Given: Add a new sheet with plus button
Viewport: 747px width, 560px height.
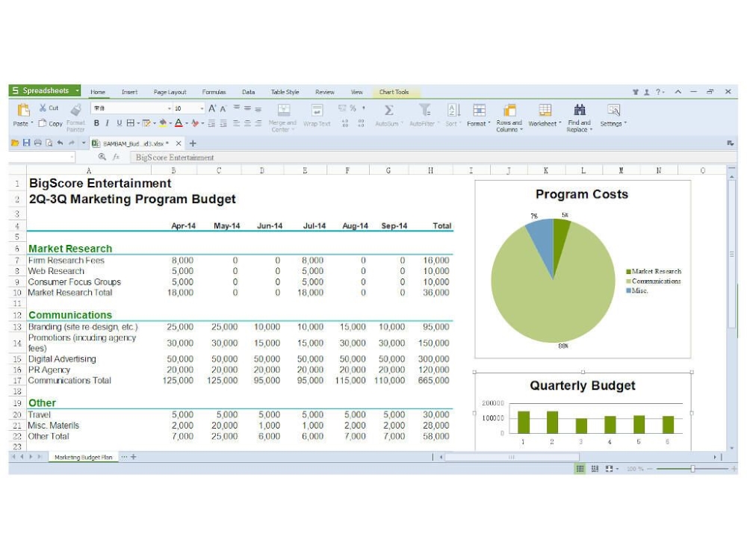Looking at the screenshot, I should 134,456.
